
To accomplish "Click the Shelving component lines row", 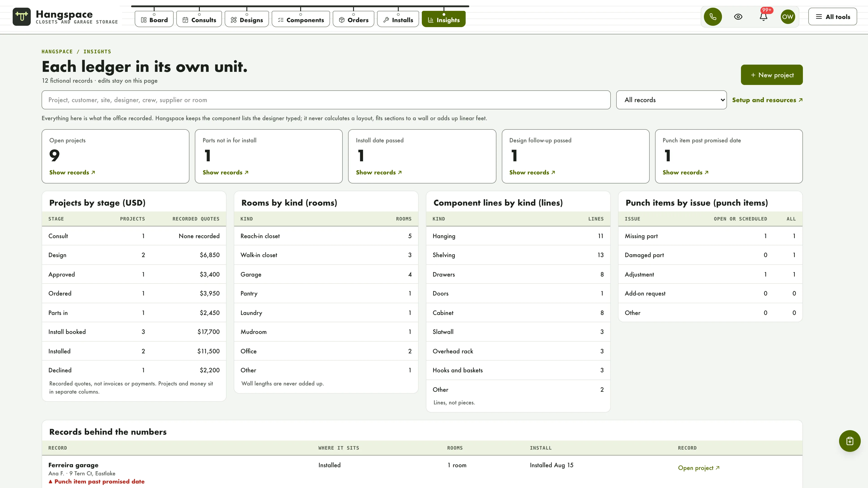I will point(518,255).
